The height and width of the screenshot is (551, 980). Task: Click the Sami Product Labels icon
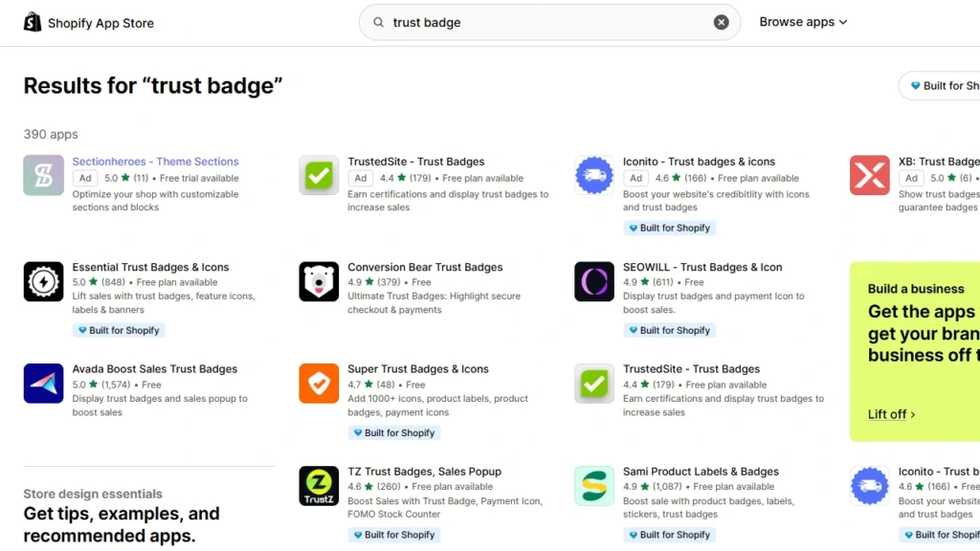[x=594, y=486]
